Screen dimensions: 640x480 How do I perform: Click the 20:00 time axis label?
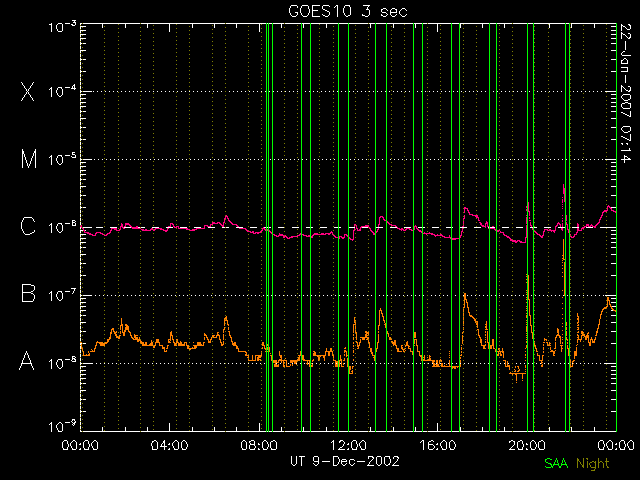[527, 445]
